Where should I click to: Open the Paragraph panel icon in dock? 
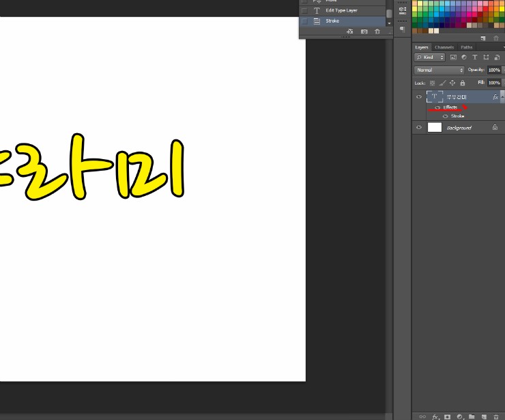402,29
